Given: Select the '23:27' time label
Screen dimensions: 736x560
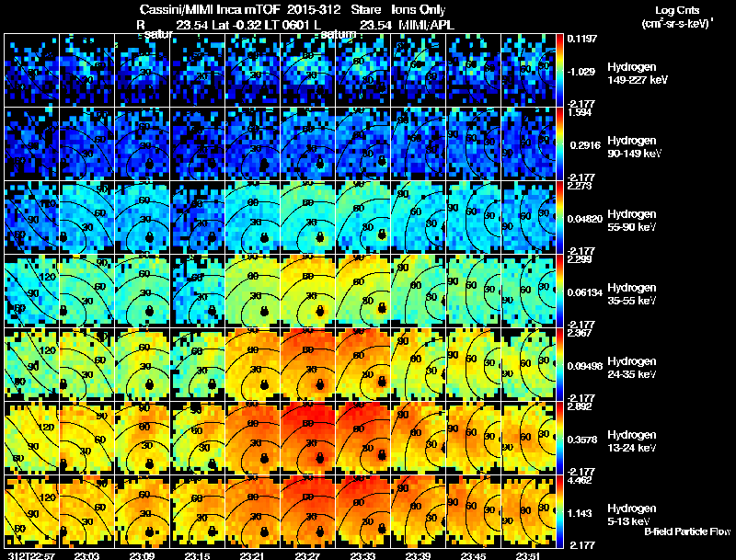Looking at the screenshot, I should [x=307, y=555].
